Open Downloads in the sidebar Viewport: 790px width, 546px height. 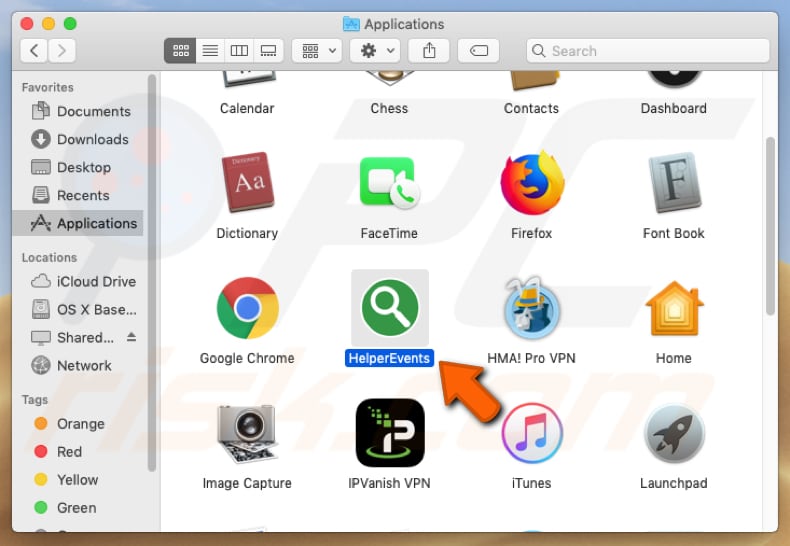(x=80, y=139)
